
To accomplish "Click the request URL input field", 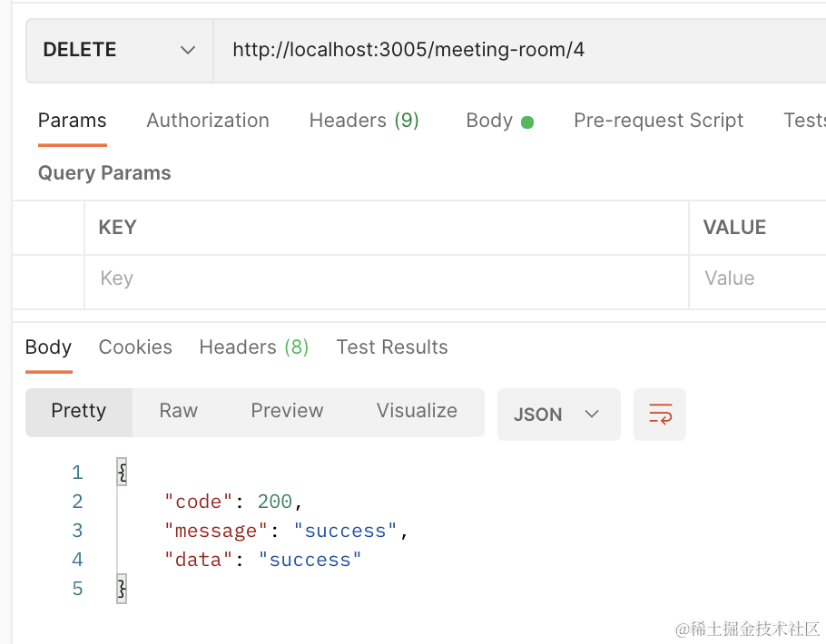I will point(517,50).
